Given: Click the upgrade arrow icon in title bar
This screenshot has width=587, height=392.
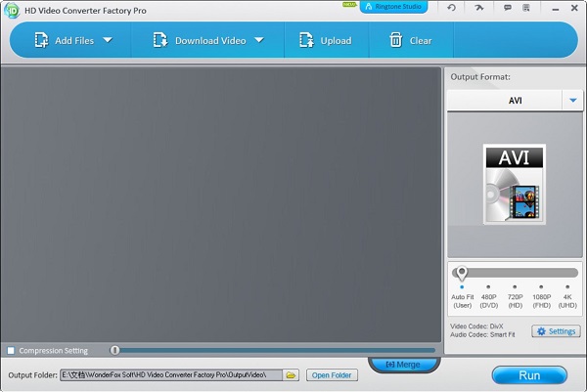Looking at the screenshot, I should click(x=479, y=8).
